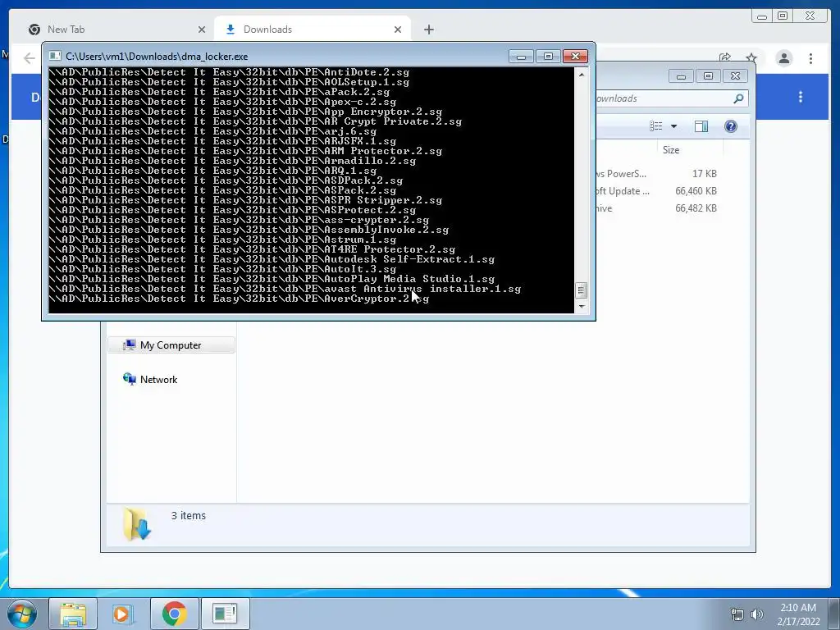Open the Windows Start menu
Screen dimensions: 840x630
[x=21, y=614]
